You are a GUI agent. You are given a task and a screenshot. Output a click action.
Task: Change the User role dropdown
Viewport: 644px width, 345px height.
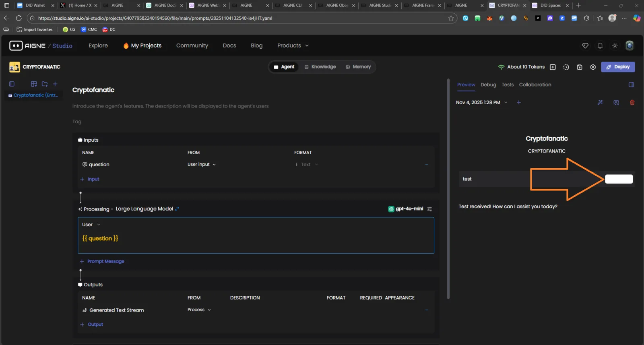(91, 225)
